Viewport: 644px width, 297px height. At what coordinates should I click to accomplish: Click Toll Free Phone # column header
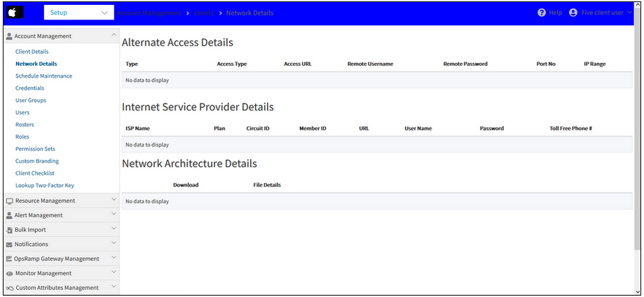pos(570,129)
